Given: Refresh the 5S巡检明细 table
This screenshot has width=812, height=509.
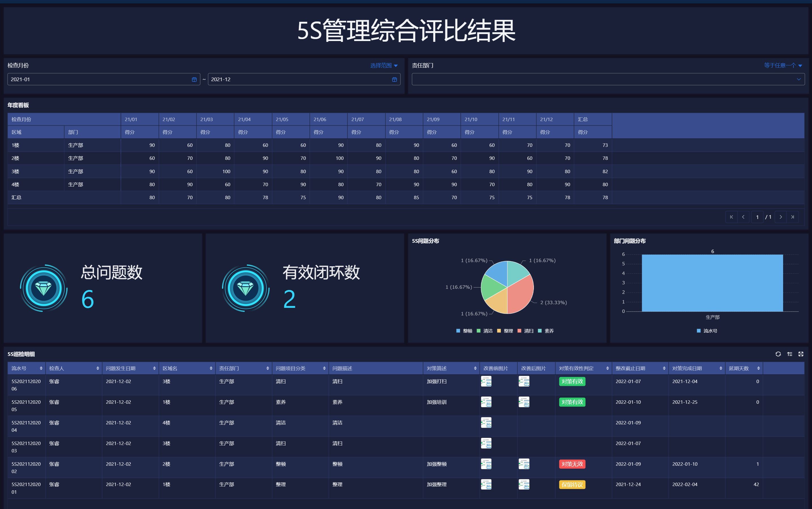Looking at the screenshot, I should coord(778,354).
